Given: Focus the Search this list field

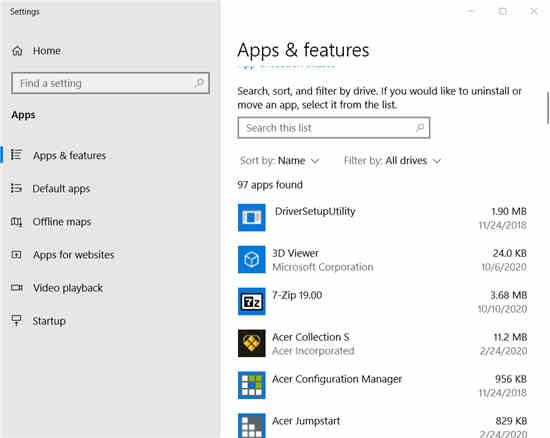Looking at the screenshot, I should [x=334, y=128].
